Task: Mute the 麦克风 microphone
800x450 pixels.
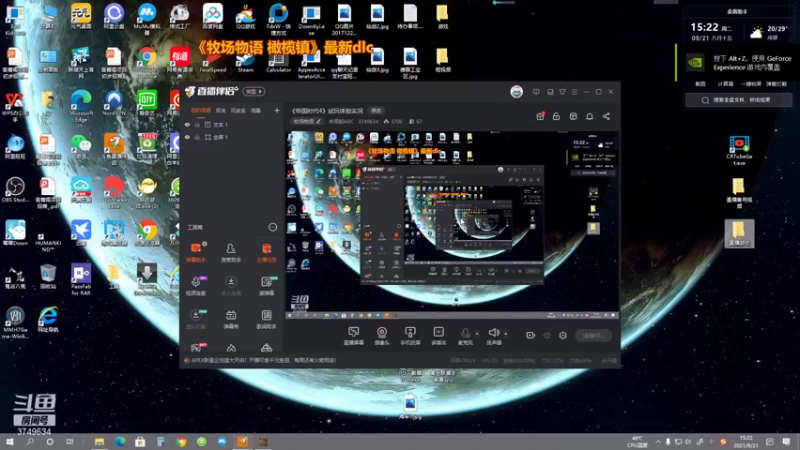Action: pyautogui.click(x=465, y=336)
